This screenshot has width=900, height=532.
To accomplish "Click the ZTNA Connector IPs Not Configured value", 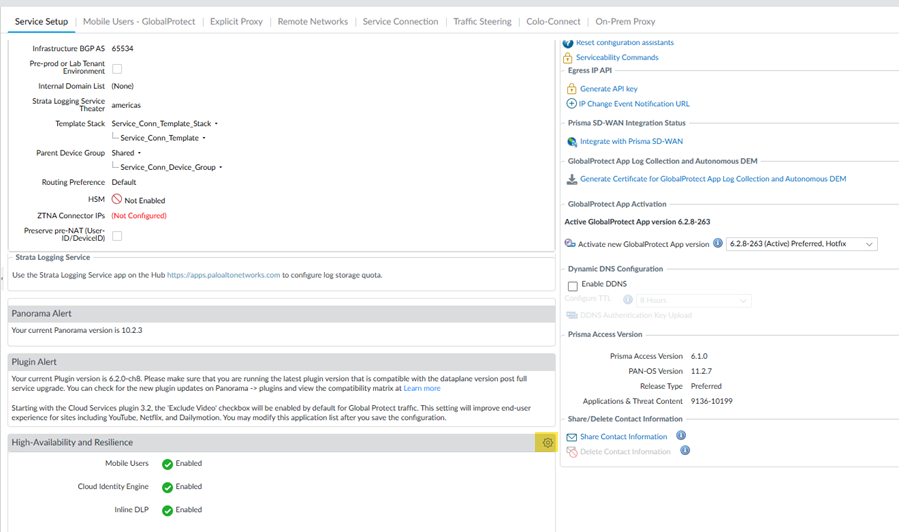I will tap(139, 216).
